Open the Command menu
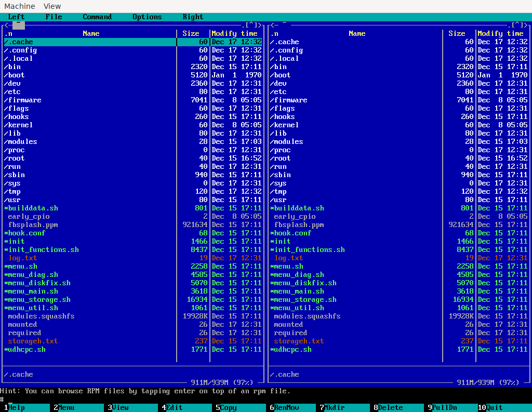532x412 pixels. click(97, 17)
